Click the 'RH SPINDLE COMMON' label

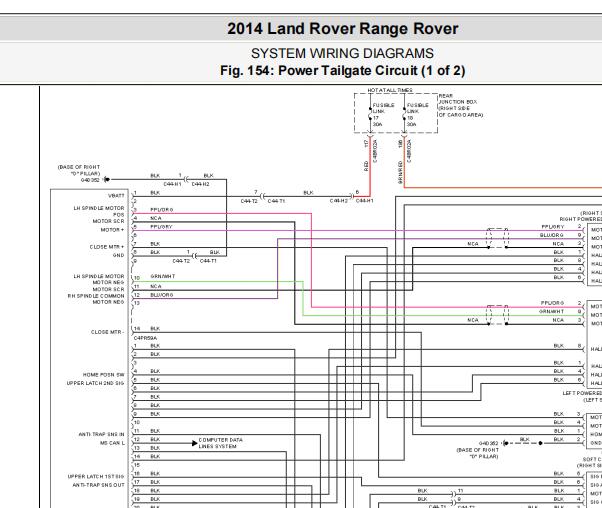click(96, 296)
